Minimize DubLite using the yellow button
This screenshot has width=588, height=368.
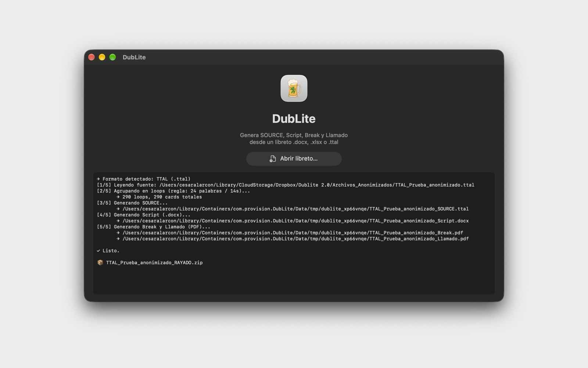pos(102,57)
